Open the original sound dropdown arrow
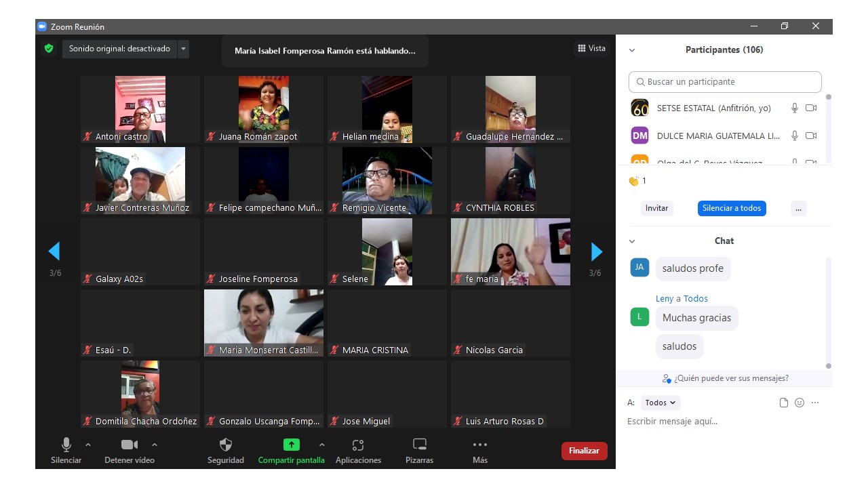 pyautogui.click(x=183, y=49)
